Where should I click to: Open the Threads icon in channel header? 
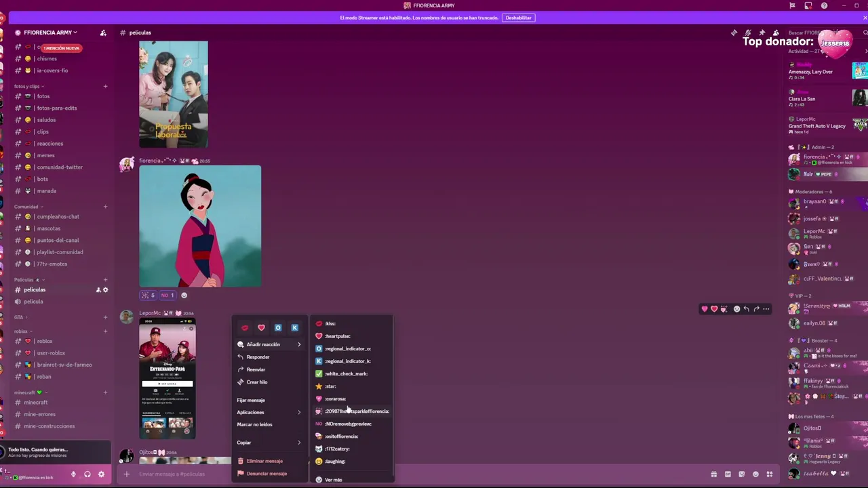(x=734, y=33)
